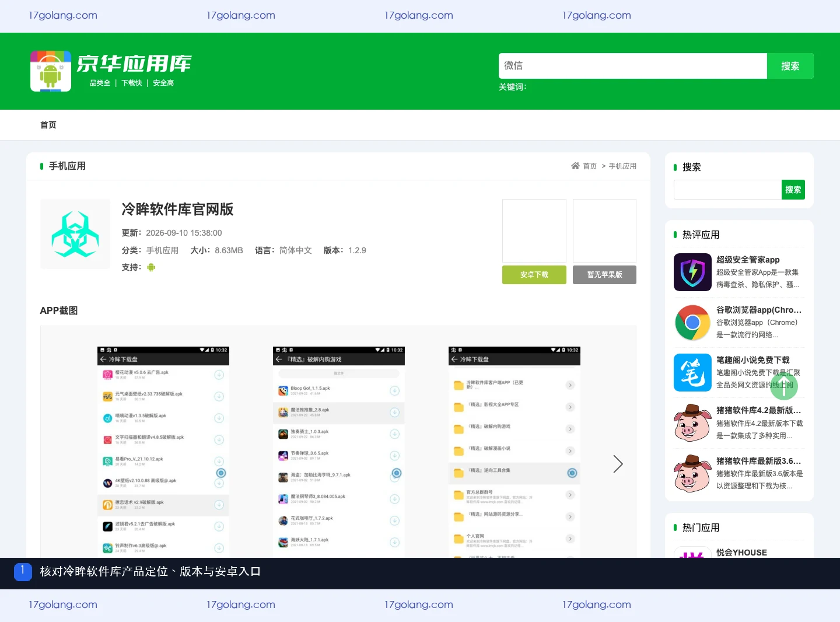Open the 笔趣阁 blue pen icon
This screenshot has height=622, width=840.
[692, 373]
